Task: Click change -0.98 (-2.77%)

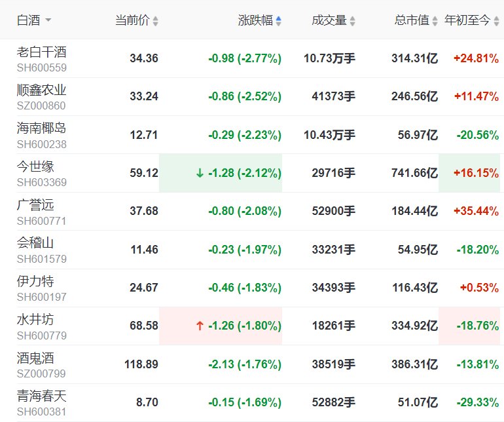Action: [x=245, y=58]
